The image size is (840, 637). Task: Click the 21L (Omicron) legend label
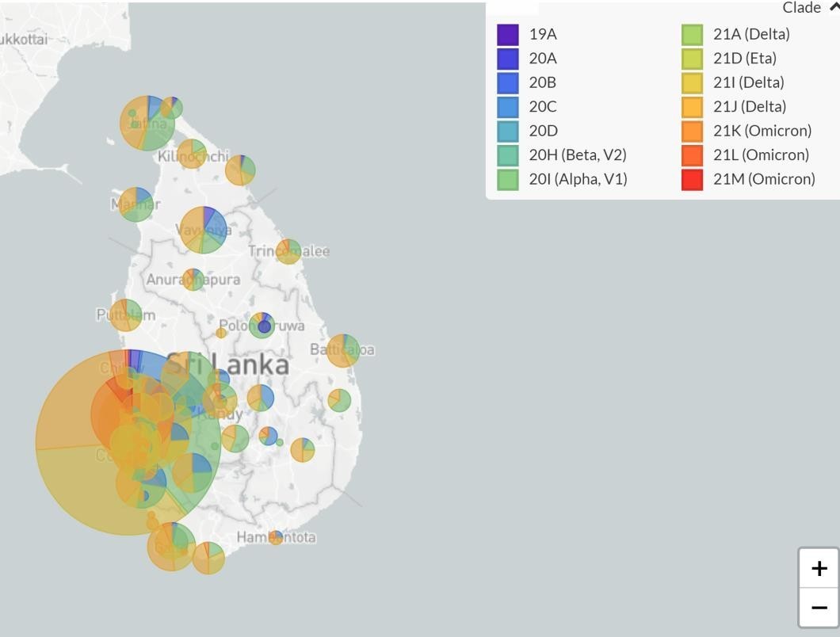pyautogui.click(x=761, y=155)
